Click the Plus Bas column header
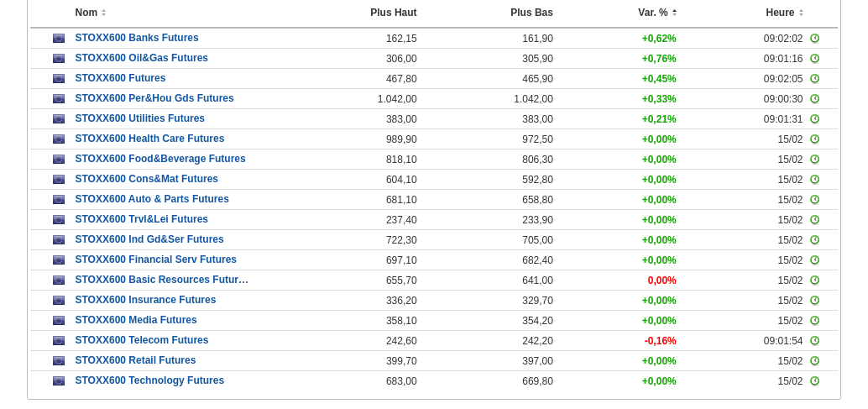Viewport: 868px width, 409px height. [x=531, y=13]
